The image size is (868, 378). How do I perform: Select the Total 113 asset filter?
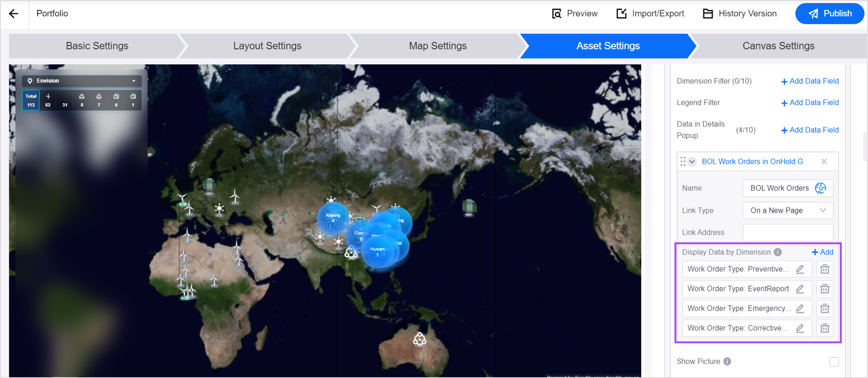click(31, 100)
